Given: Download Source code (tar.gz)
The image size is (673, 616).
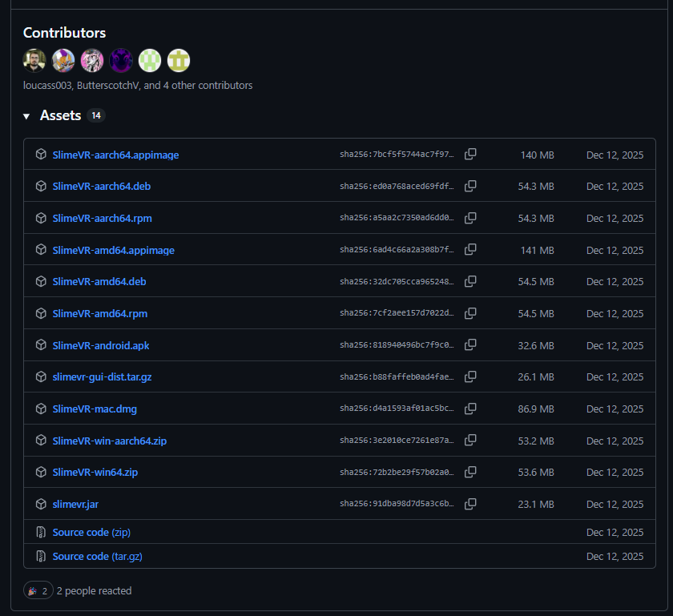Looking at the screenshot, I should pos(97,556).
